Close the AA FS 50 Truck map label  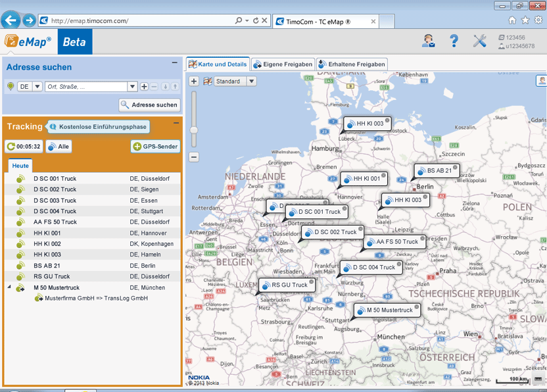[423, 238]
